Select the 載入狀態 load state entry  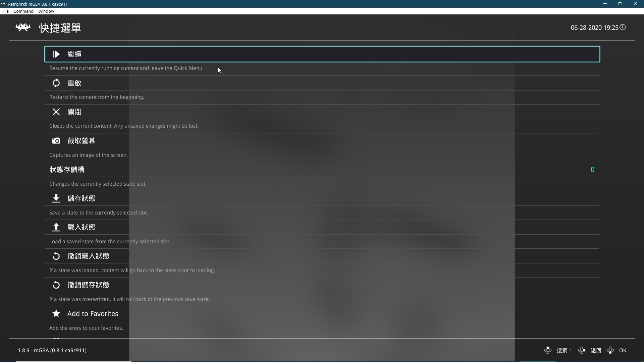322,227
